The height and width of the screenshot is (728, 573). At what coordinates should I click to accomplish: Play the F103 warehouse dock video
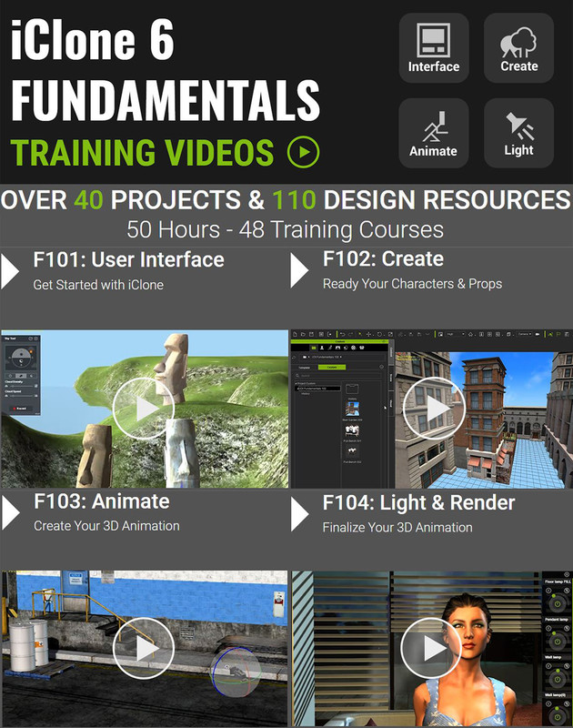(x=144, y=649)
